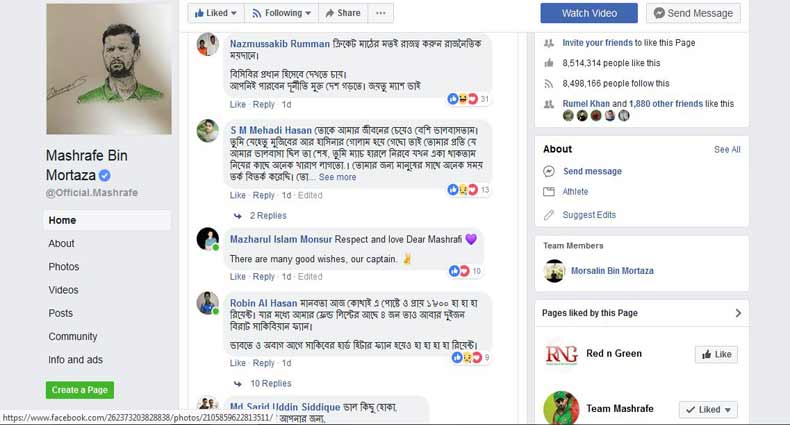Toggle the Liked button for Team Mashrafe

tap(708, 409)
